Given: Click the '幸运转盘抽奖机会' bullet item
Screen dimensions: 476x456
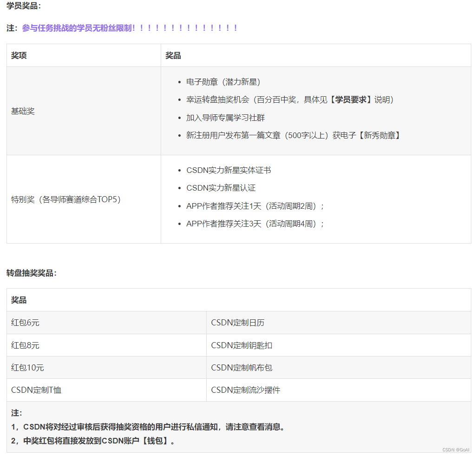Looking at the screenshot, I should click(290, 99).
